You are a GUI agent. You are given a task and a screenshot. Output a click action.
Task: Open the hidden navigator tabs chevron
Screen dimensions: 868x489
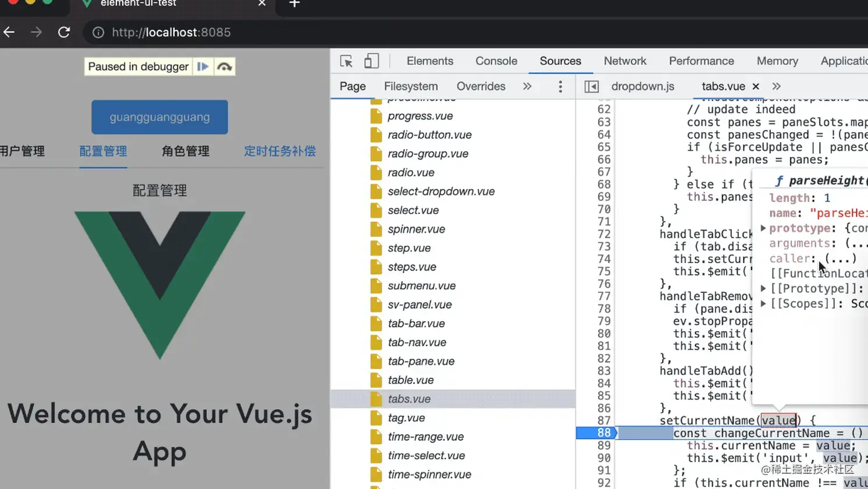pos(527,86)
